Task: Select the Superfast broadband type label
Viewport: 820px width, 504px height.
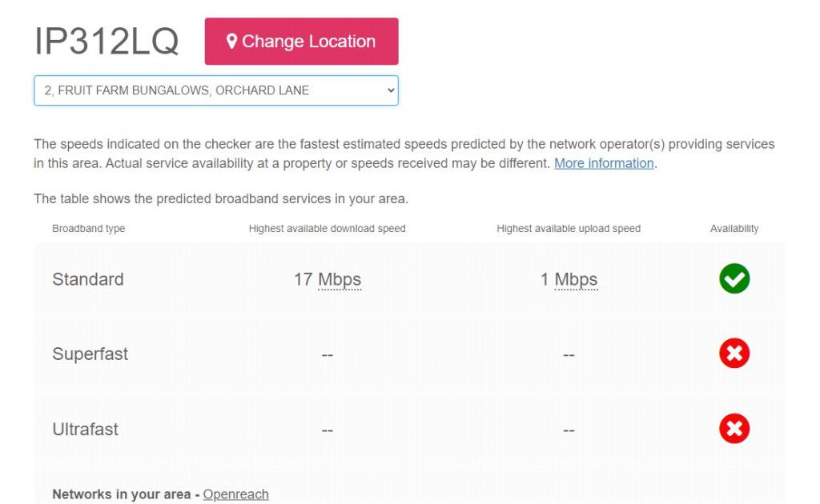Action: (x=90, y=354)
